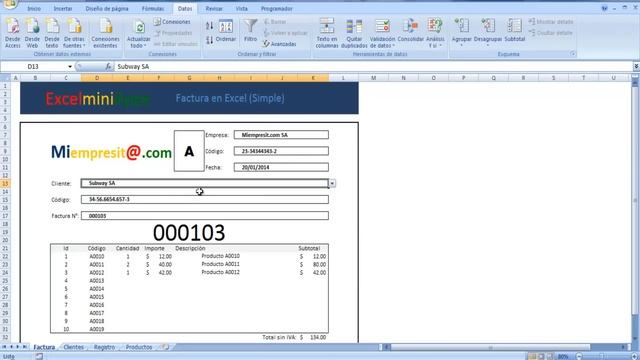Image resolution: width=640 pixels, height=360 pixels.
Task: Switch to Registro sheet tab
Action: coord(104,347)
